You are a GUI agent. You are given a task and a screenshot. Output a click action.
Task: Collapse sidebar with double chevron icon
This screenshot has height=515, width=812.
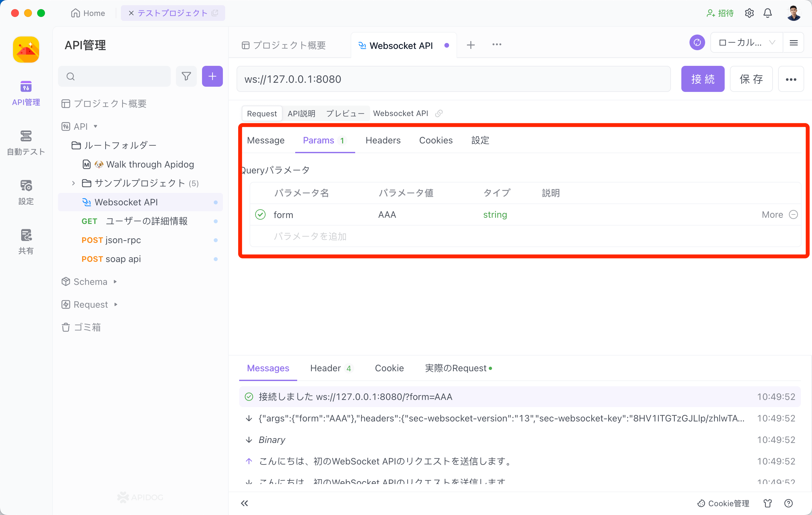click(x=244, y=504)
